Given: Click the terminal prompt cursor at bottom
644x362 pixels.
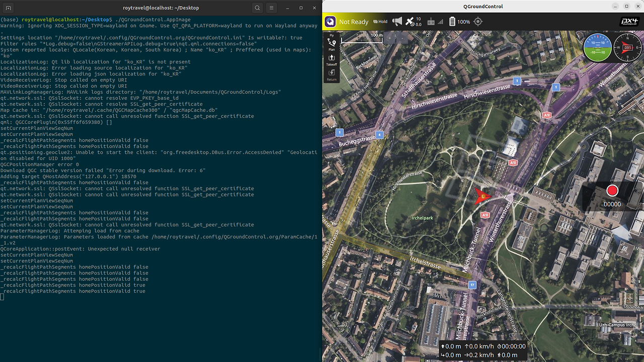Looking at the screenshot, I should 2,297.
